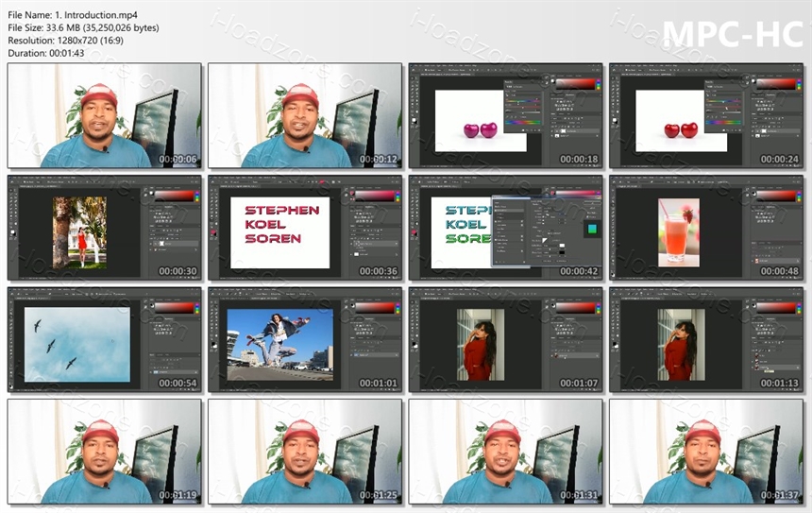Image resolution: width=812 pixels, height=513 pixels.
Task: Open the thumbnail stamped 00:00:12
Action: (x=305, y=115)
